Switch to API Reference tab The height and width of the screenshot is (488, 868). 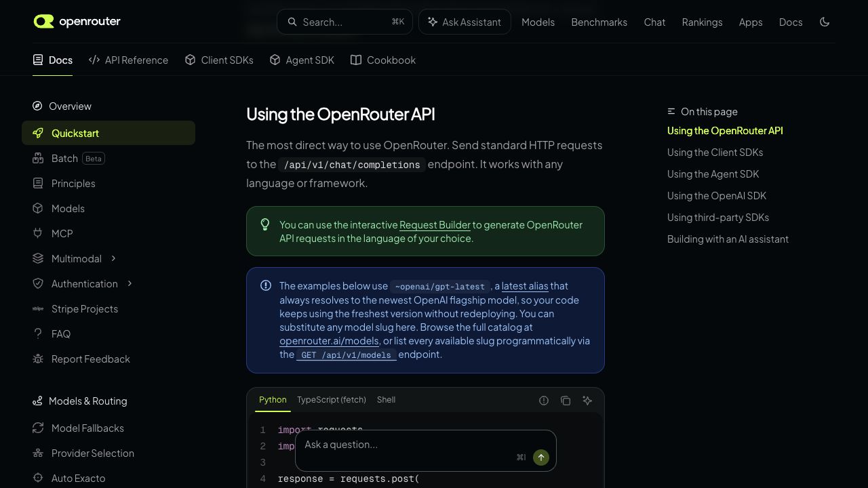pos(128,60)
